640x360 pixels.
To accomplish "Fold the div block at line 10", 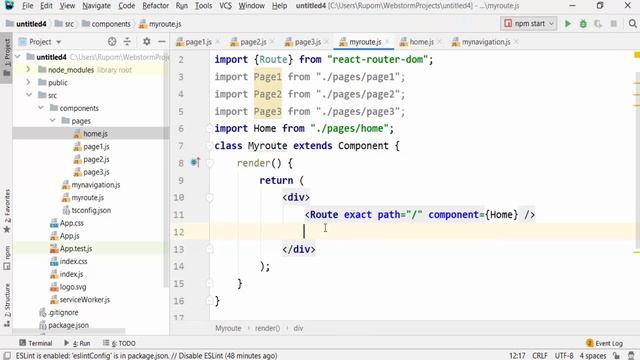I will (x=209, y=198).
